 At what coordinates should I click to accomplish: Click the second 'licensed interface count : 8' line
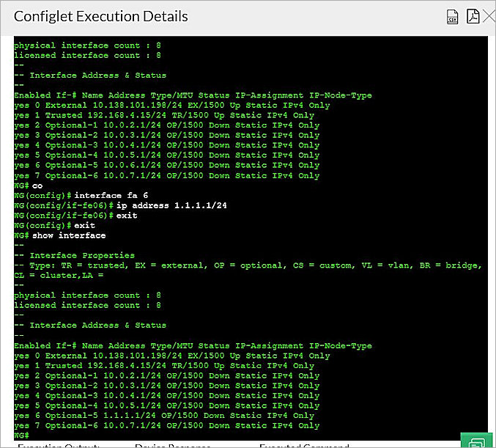pyautogui.click(x=87, y=305)
